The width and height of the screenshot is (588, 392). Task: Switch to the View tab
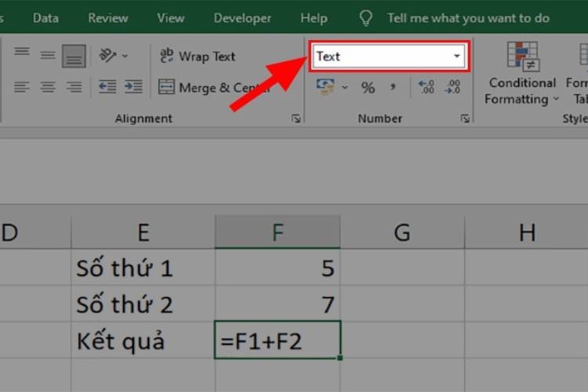click(171, 18)
